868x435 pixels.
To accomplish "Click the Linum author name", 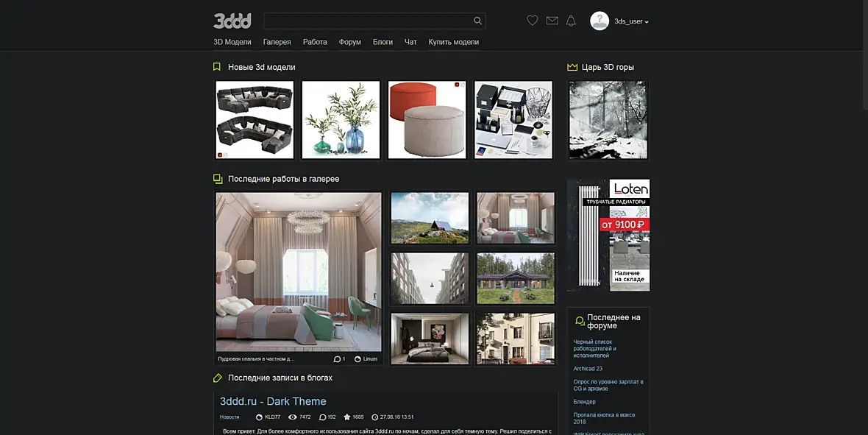I will pyautogui.click(x=370, y=359).
